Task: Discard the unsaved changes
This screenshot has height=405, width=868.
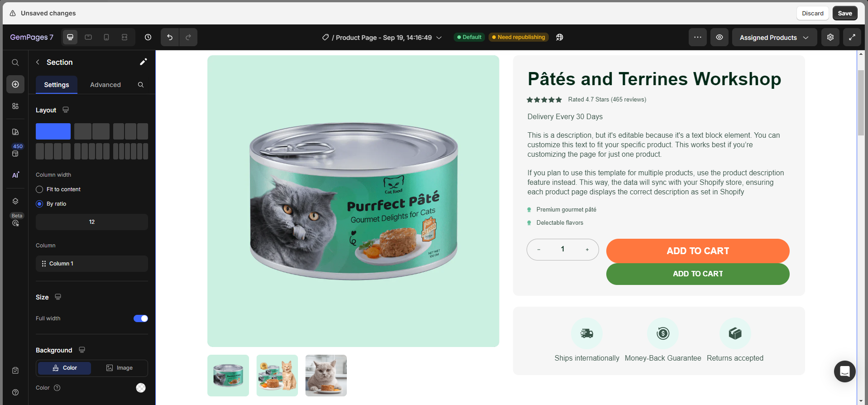Action: [x=812, y=13]
